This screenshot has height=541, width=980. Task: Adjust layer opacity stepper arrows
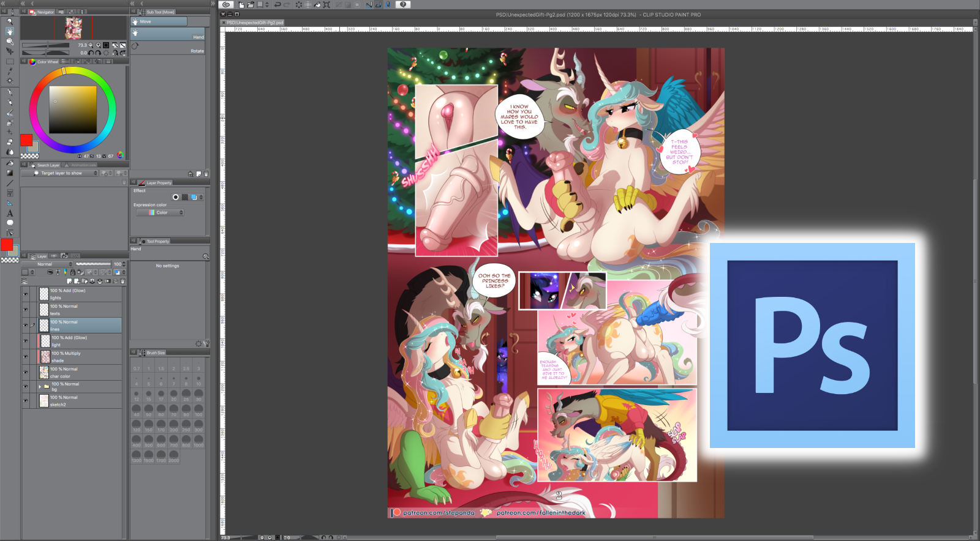(x=124, y=264)
